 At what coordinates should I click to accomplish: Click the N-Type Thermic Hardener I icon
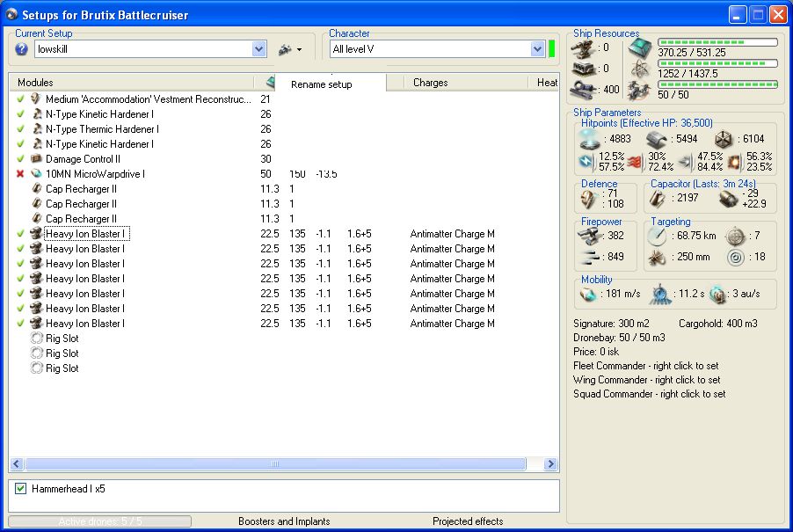pos(37,129)
